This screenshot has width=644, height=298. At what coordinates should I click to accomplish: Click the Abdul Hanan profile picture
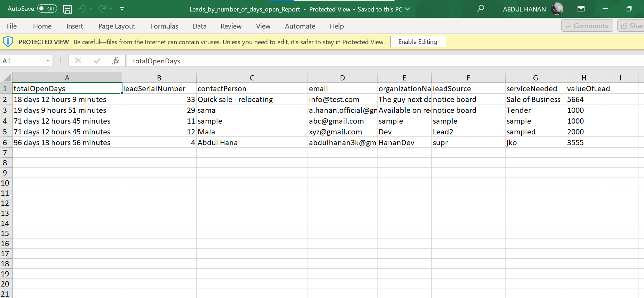pos(557,9)
